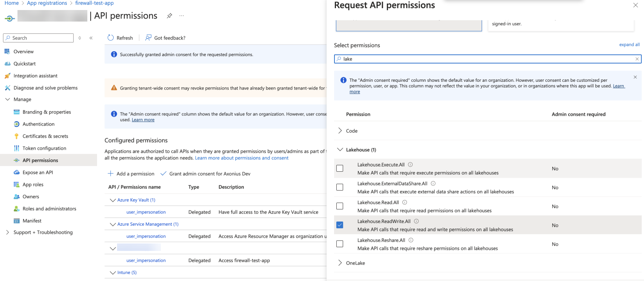Open the ellipsis more options menu
The height and width of the screenshot is (281, 644).
(181, 16)
